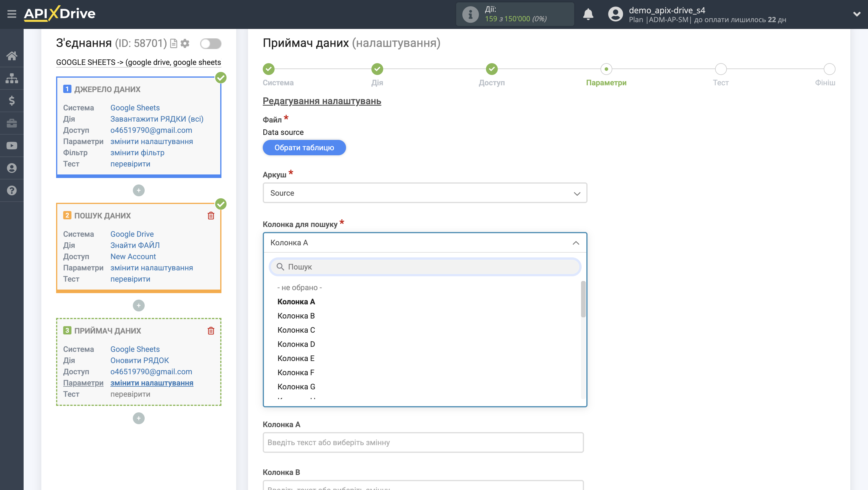Toggle the connection on/off switch
Image resolution: width=868 pixels, height=490 pixels.
(211, 43)
